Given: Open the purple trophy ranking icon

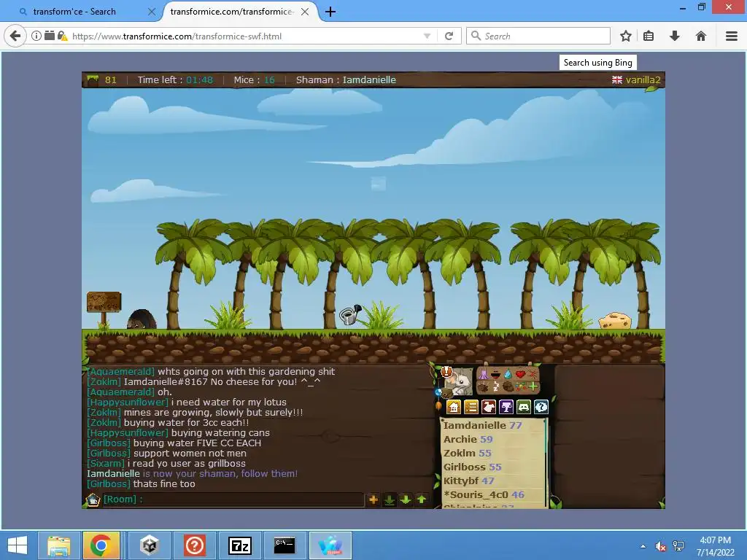Looking at the screenshot, I should coord(506,407).
